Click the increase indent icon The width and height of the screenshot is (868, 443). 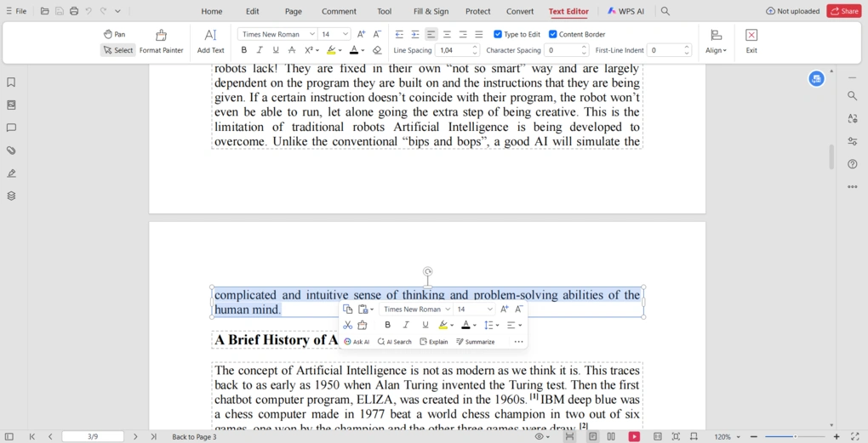(x=415, y=34)
